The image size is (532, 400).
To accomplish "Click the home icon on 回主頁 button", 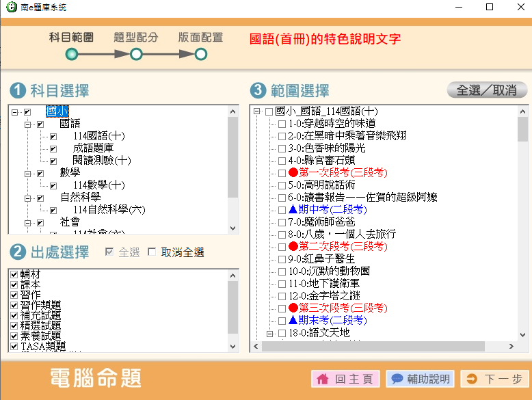I will pyautogui.click(x=323, y=379).
